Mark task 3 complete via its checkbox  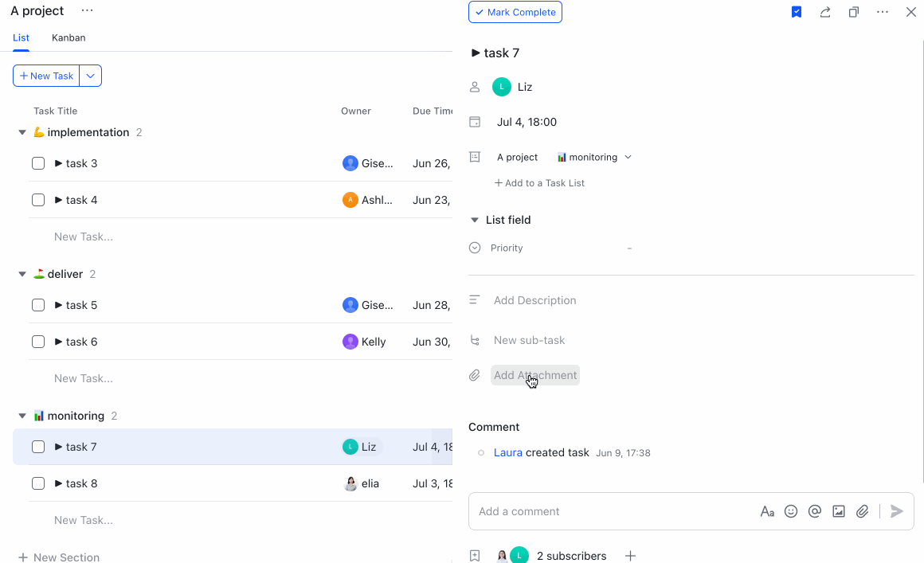(37, 162)
